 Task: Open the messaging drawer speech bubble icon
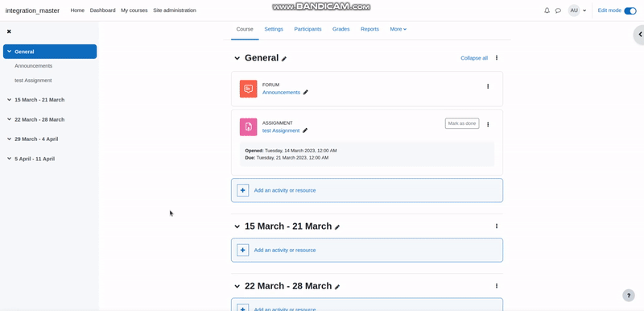(x=558, y=10)
